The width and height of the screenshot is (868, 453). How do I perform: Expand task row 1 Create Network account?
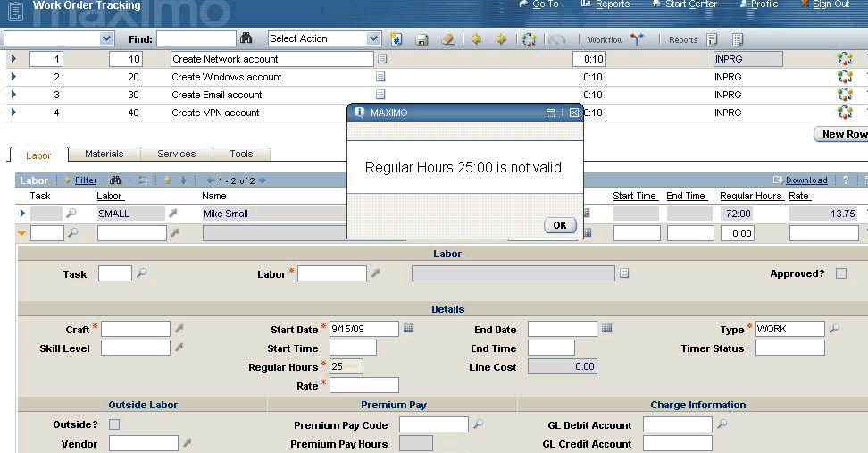coord(13,59)
